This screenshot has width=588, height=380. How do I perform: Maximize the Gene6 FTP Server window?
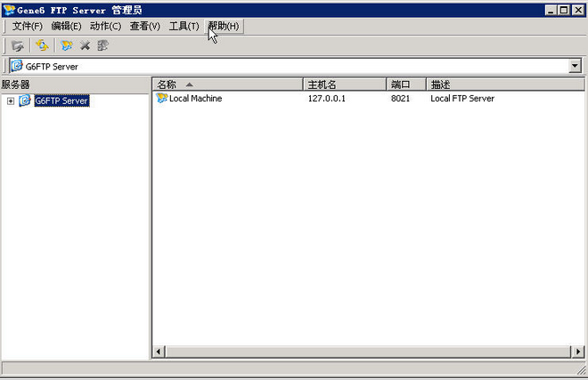(x=564, y=10)
